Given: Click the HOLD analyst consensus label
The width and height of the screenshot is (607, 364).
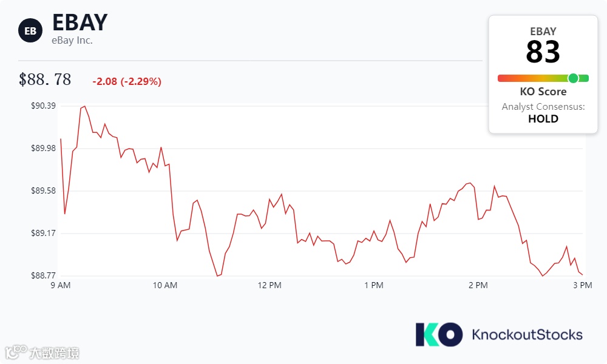Looking at the screenshot, I should (543, 119).
